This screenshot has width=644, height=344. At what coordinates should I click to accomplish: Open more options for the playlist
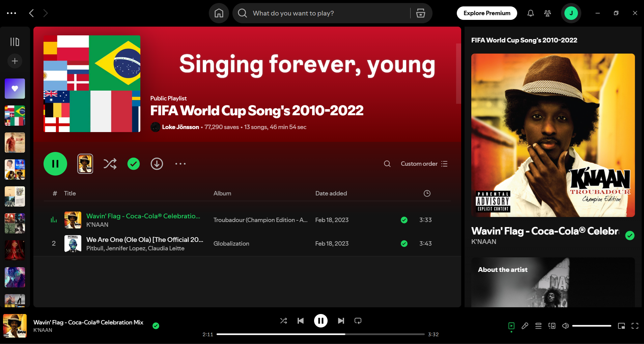180,164
